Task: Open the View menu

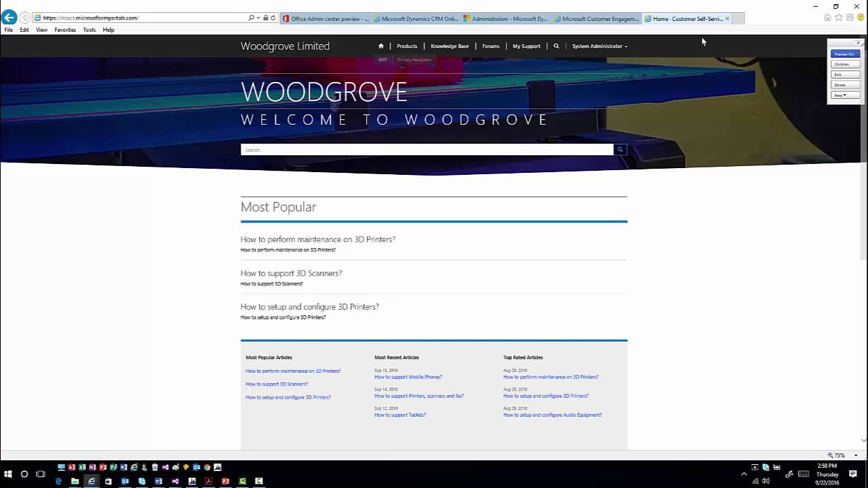Action: click(x=41, y=30)
